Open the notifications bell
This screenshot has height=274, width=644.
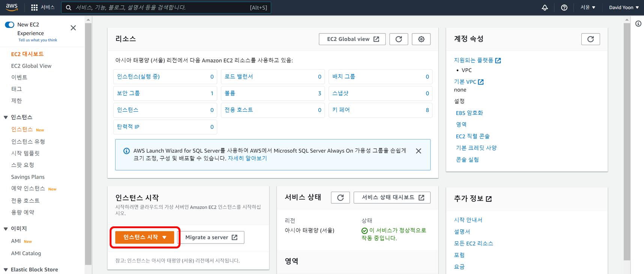545,8
